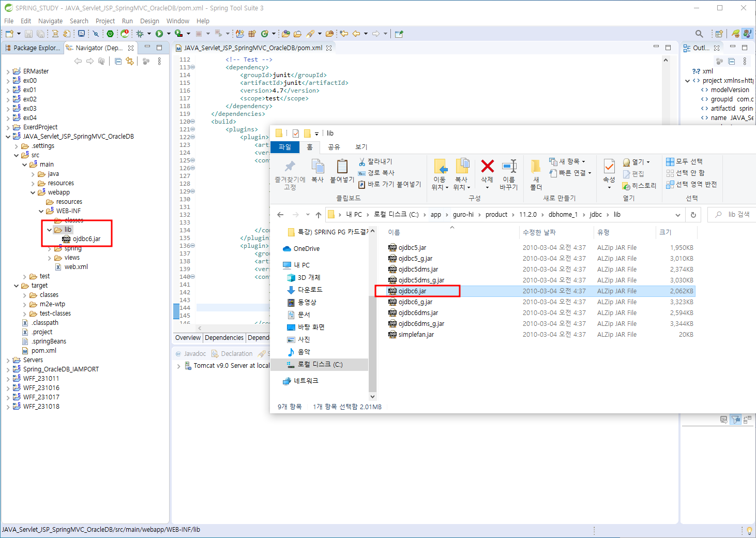Open the address bar history dropdown in Explorer
The image size is (756, 538).
678,215
